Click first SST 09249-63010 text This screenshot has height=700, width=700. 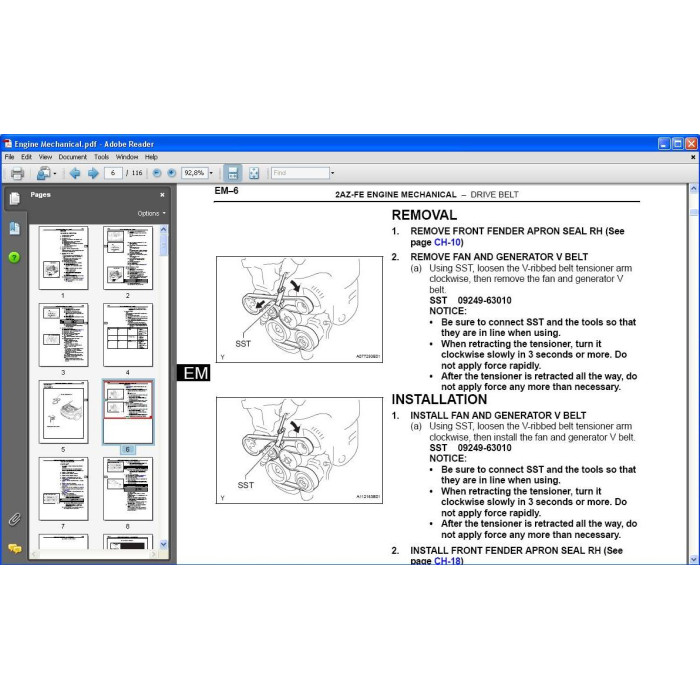click(471, 300)
